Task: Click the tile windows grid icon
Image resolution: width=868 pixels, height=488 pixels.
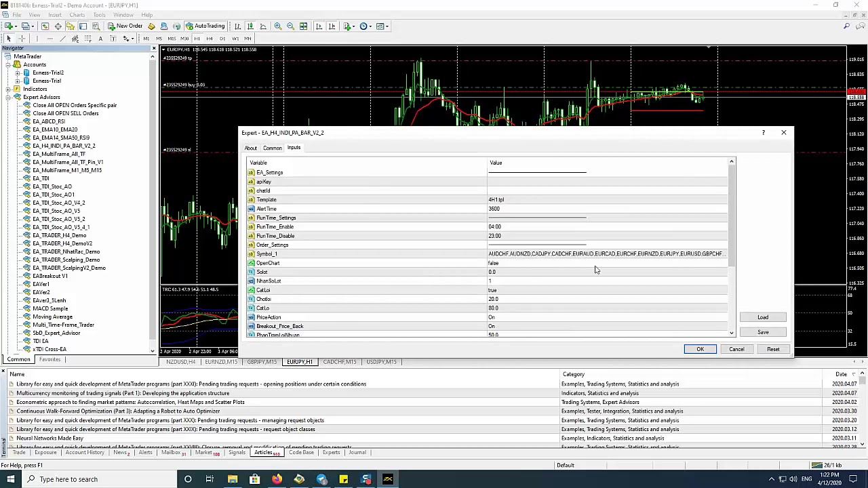Action: 303,26
